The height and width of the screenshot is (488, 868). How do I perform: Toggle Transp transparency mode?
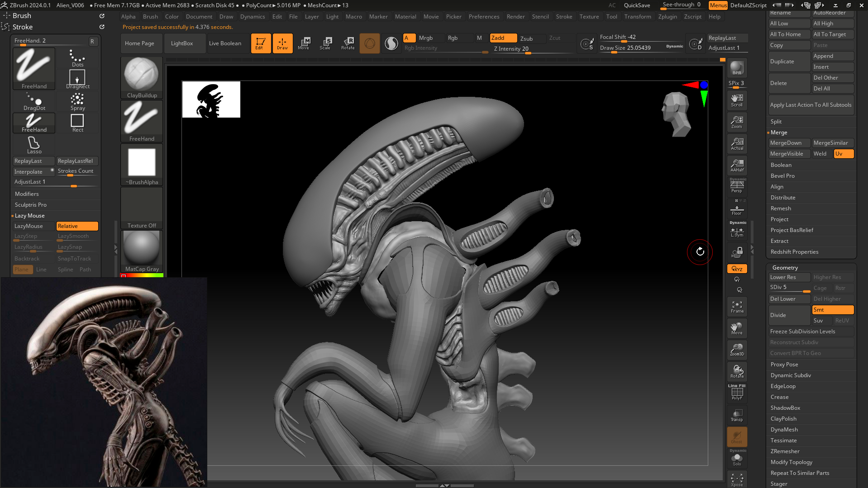(x=737, y=415)
